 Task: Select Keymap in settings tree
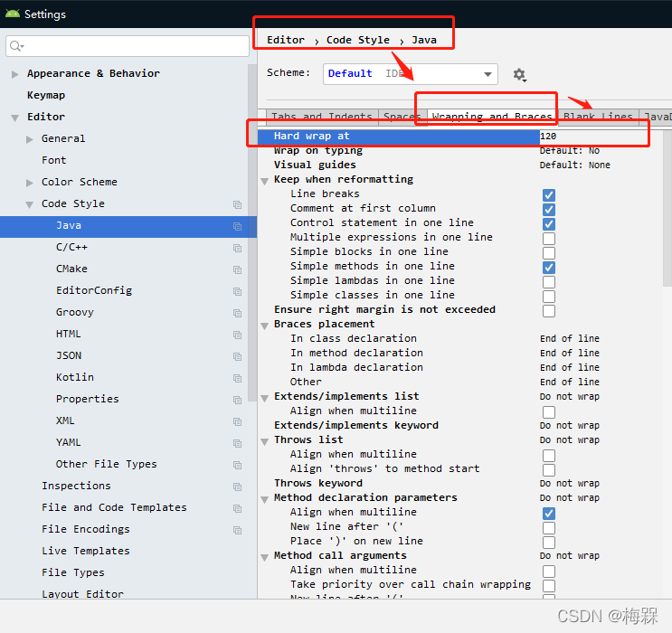click(46, 95)
